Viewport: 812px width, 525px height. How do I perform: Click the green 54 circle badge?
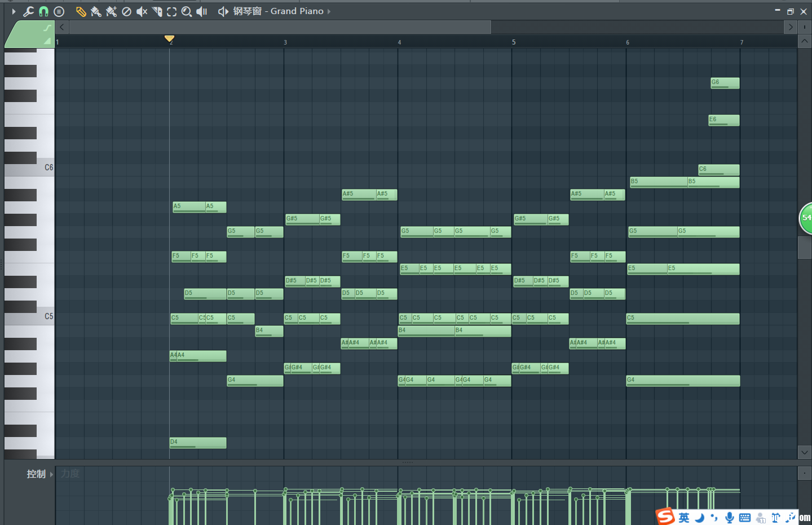pyautogui.click(x=806, y=218)
